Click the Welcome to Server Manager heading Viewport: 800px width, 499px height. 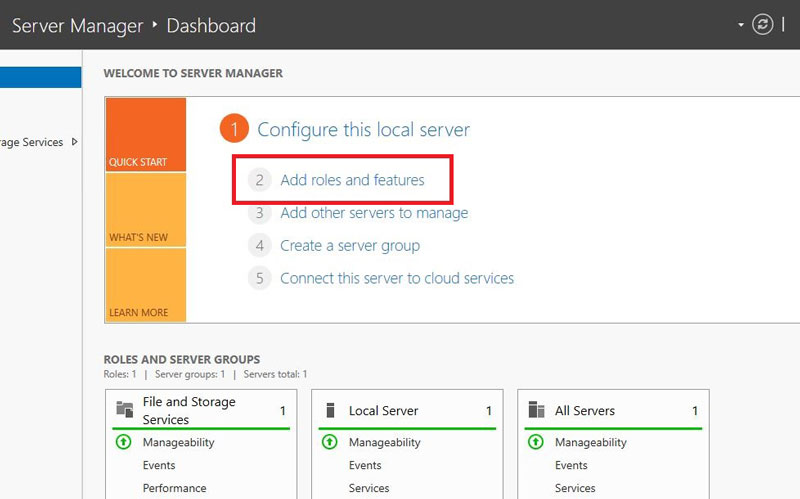tap(193, 73)
